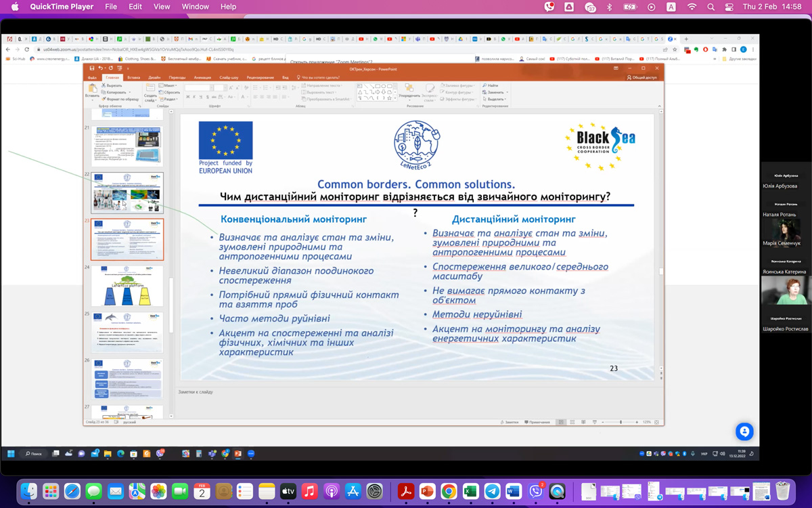Open Telegram from the macOS dock
Viewport: 812px width, 508px height.
point(492,492)
